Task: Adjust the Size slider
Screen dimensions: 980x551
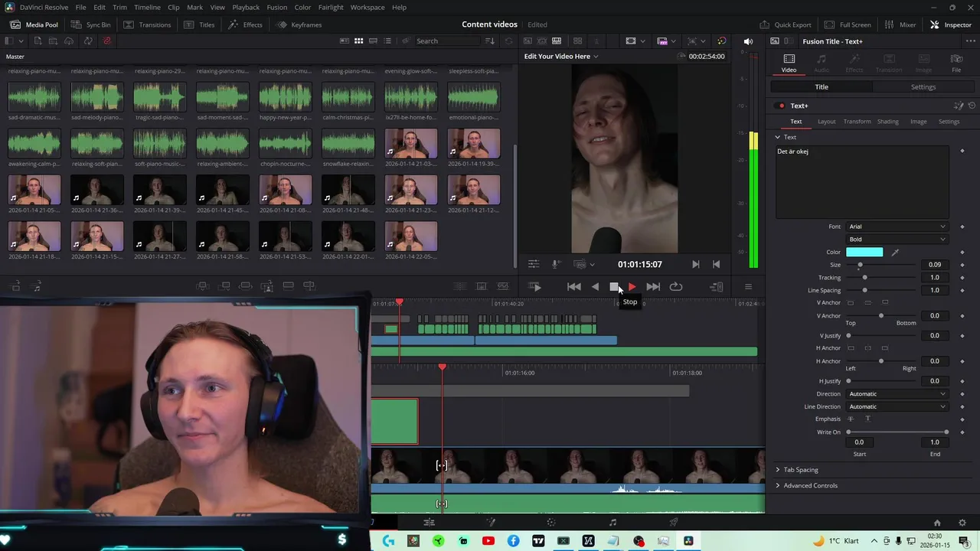Action: [881, 265]
